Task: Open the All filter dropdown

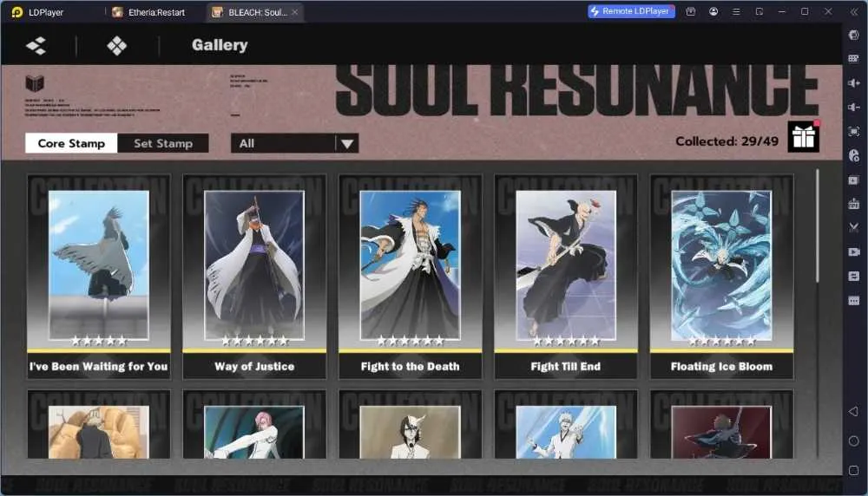Action: (294, 143)
